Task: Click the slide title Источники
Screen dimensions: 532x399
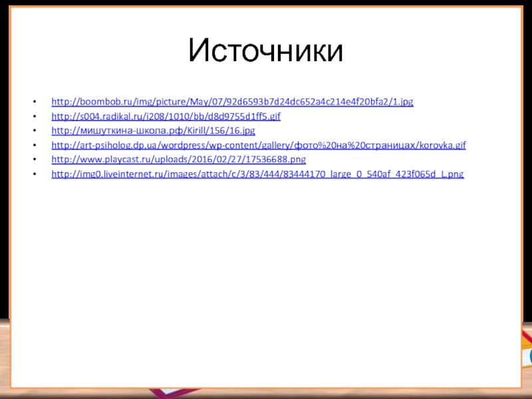Action: click(x=265, y=51)
